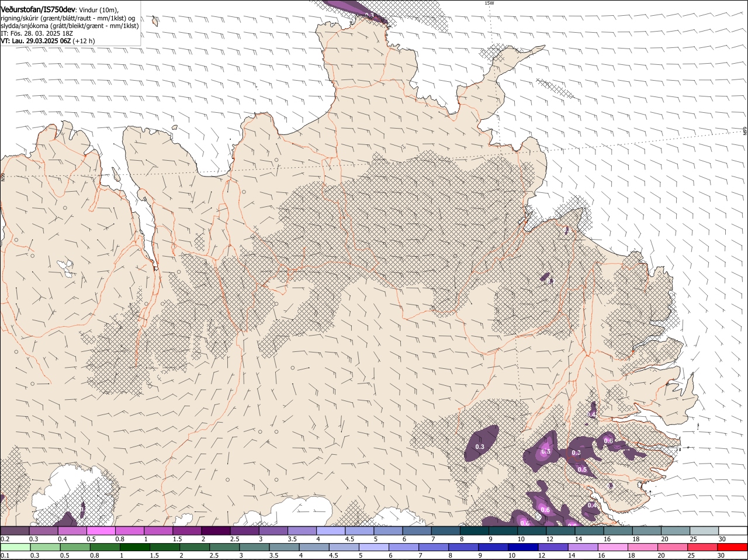Image resolution: width=748 pixels, height=560 pixels.
Task: Select the snow scale swatch labeled 12
Action: [560, 530]
